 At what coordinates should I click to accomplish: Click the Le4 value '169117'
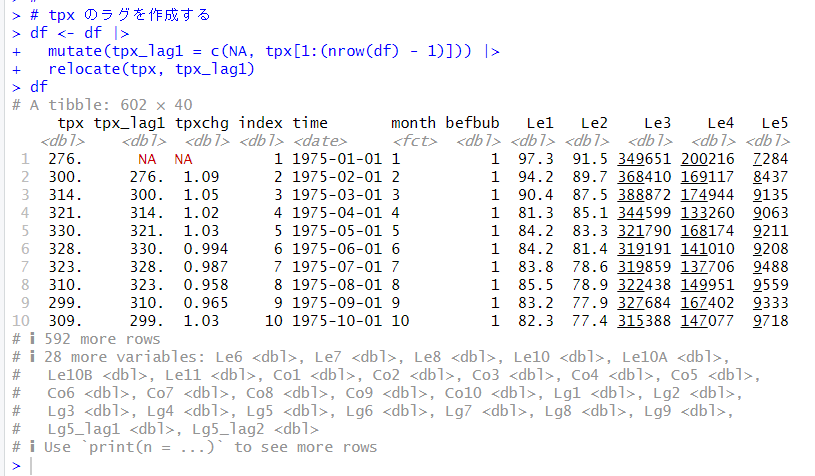(x=707, y=177)
